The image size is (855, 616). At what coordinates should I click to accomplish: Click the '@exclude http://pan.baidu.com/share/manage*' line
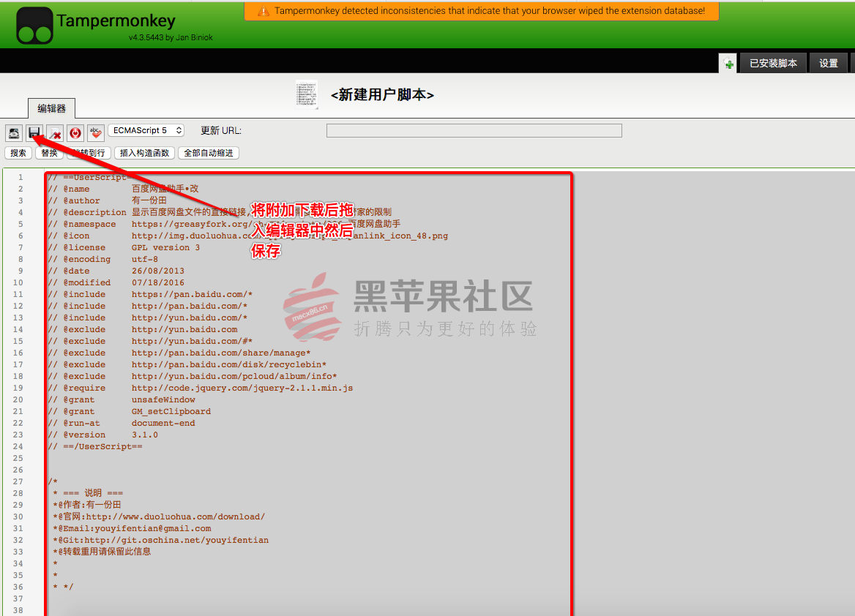click(x=179, y=353)
